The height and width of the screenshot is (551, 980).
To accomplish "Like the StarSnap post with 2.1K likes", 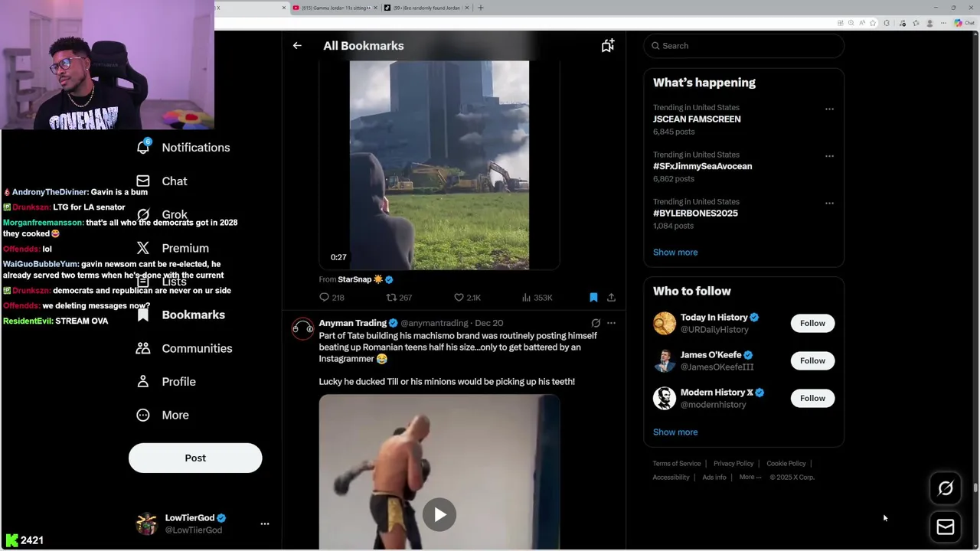I will 467,298.
